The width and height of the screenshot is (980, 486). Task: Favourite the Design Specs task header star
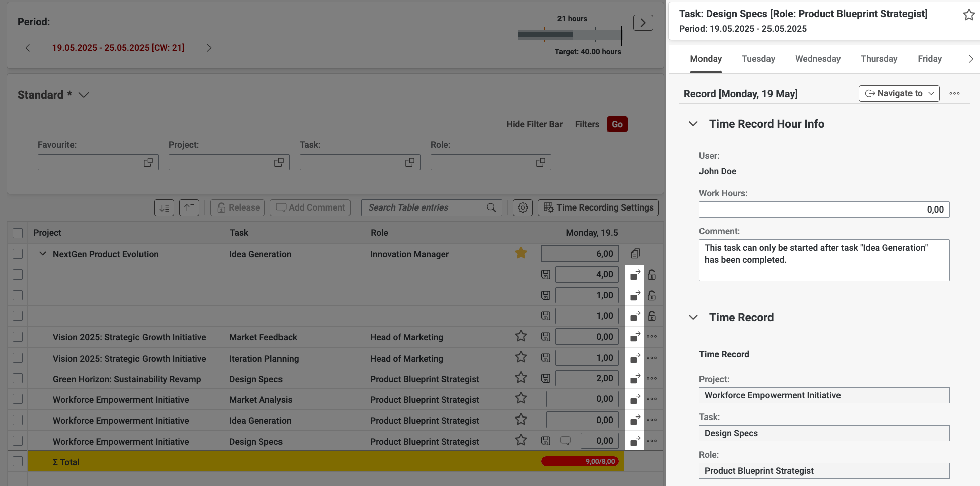(968, 15)
